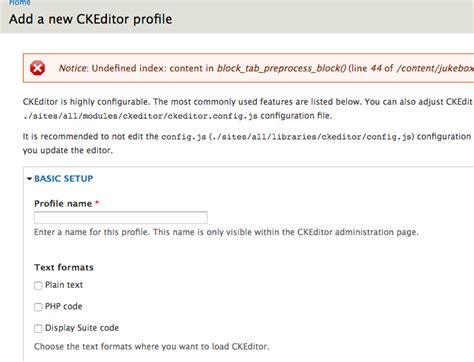
Task: Click the ckeditor.config.js path text
Action: (x=140, y=116)
